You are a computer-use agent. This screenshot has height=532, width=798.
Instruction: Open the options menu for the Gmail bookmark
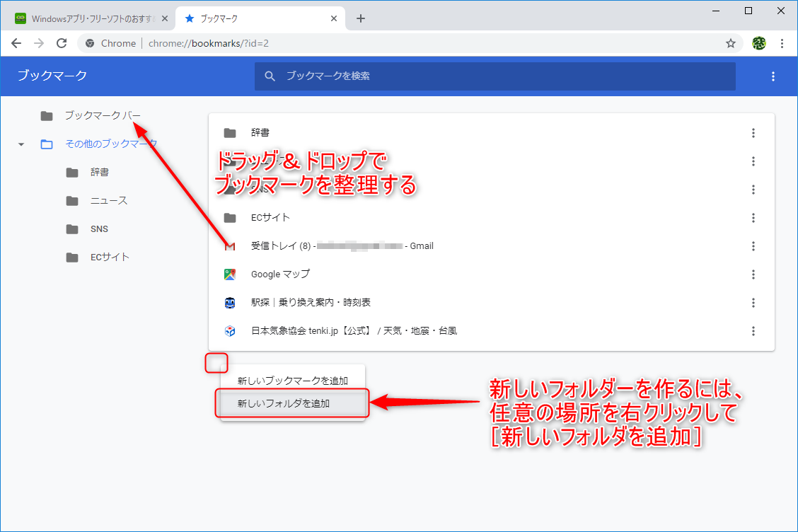pyautogui.click(x=753, y=245)
